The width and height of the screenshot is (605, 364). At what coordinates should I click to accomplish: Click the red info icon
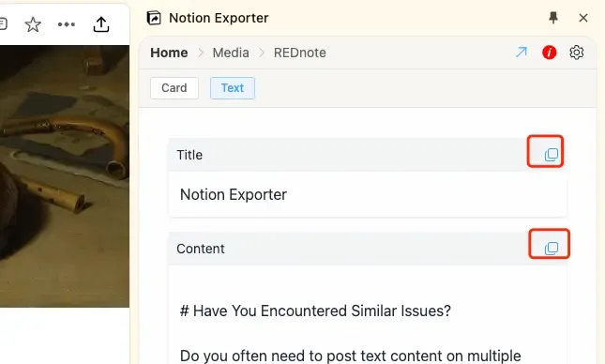pyautogui.click(x=549, y=53)
